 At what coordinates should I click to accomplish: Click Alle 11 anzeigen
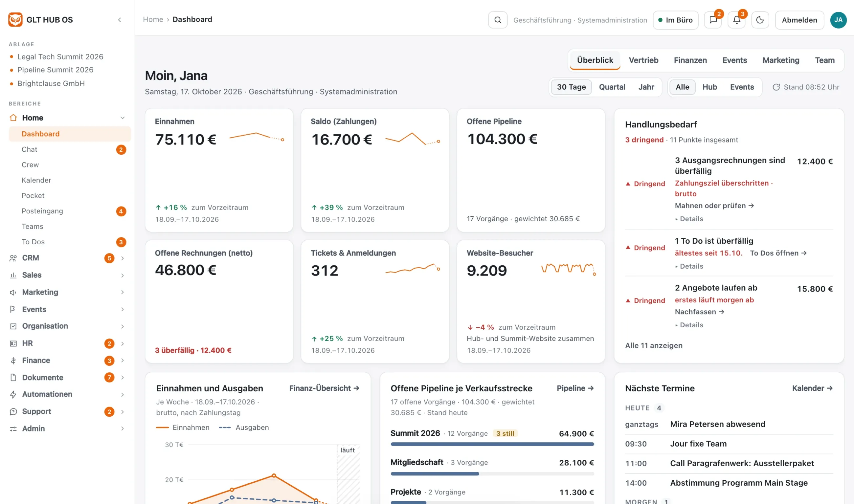coord(654,345)
